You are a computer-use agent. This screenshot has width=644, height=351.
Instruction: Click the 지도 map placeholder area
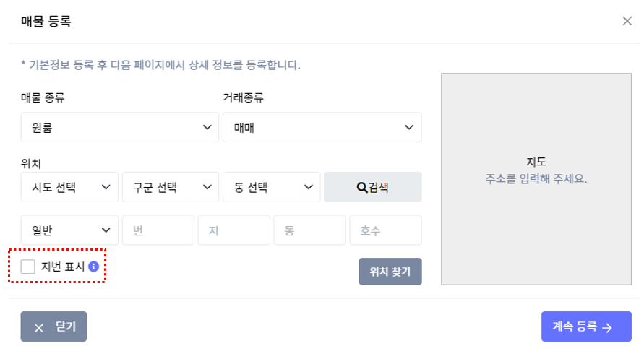[536, 179]
